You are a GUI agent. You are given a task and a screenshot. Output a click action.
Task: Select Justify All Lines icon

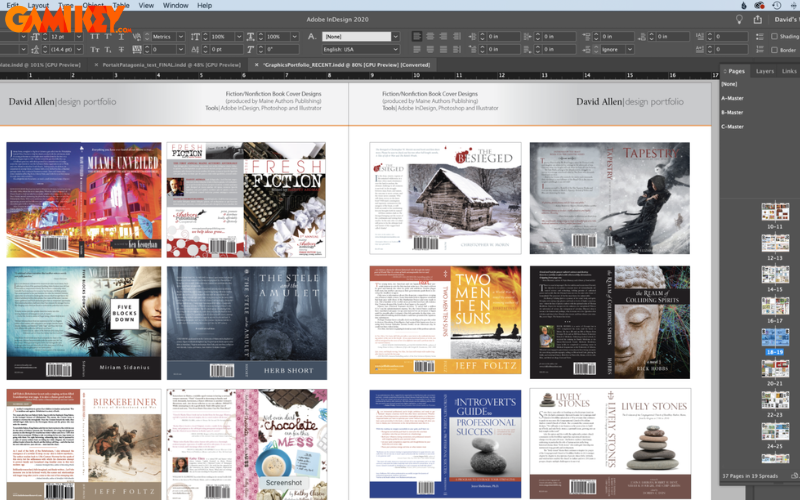point(443,49)
